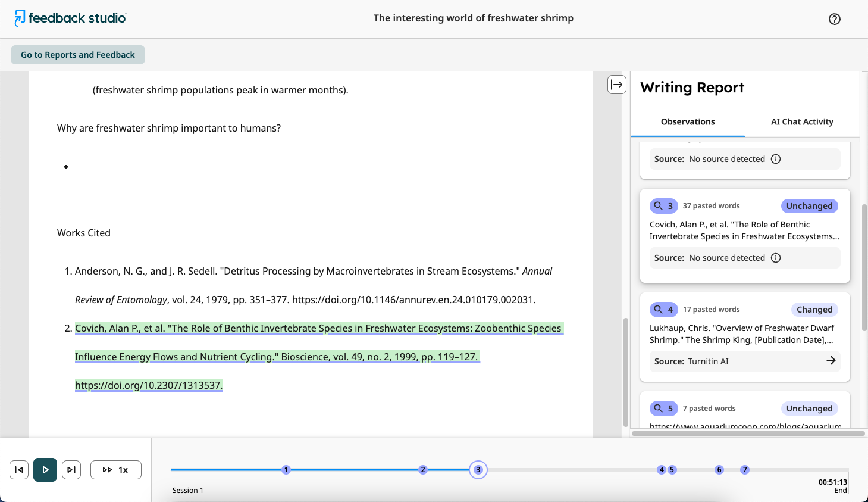
Task: Change the 1x playback speed
Action: click(x=116, y=470)
